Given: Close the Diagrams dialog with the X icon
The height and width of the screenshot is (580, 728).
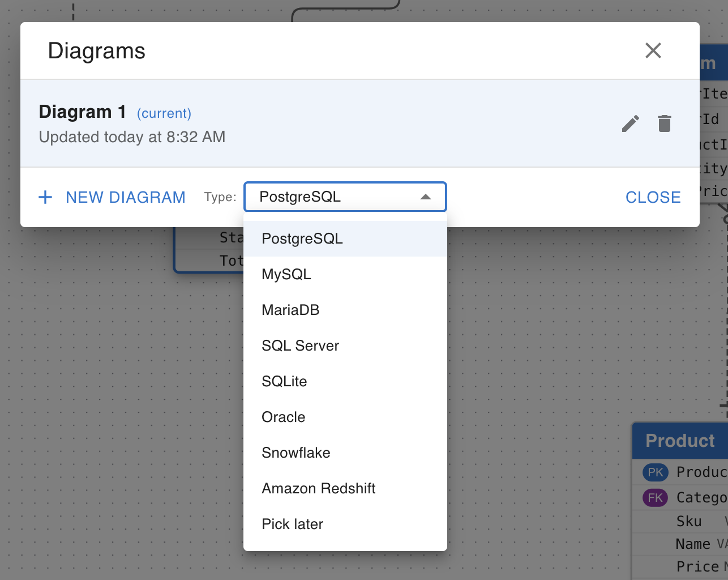Looking at the screenshot, I should [x=653, y=50].
